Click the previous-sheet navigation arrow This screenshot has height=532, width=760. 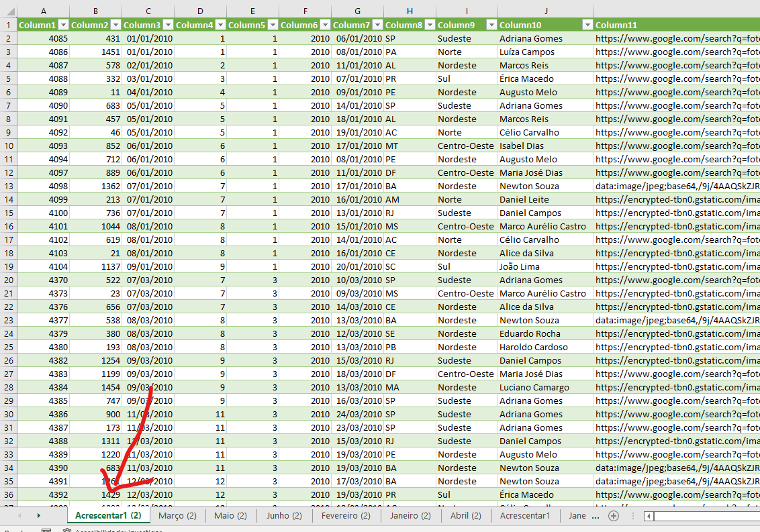19,515
